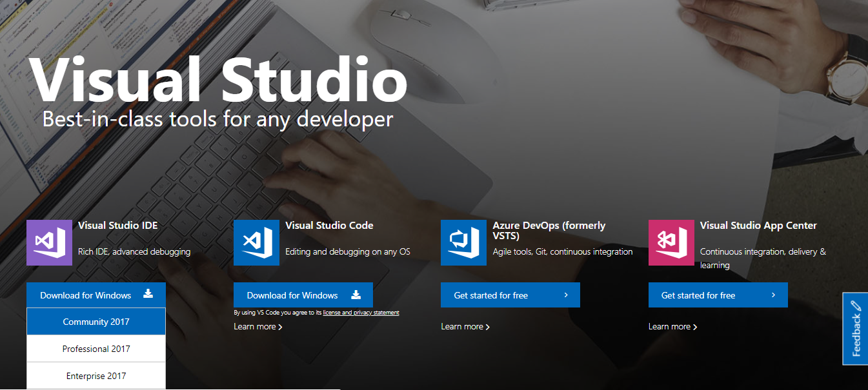Click the purple Visual Studio IDE logo

49,242
